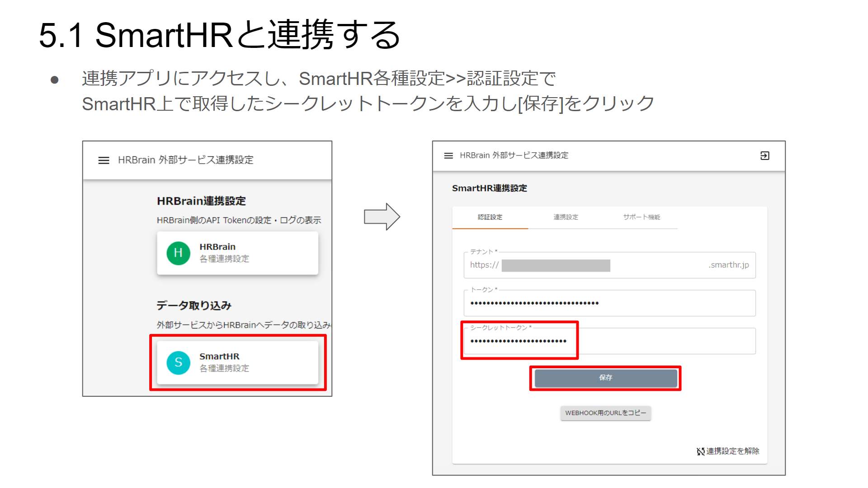Screen dimensions: 868x488
Task: Focus the シークレットトークン input field
Action: 610,341
